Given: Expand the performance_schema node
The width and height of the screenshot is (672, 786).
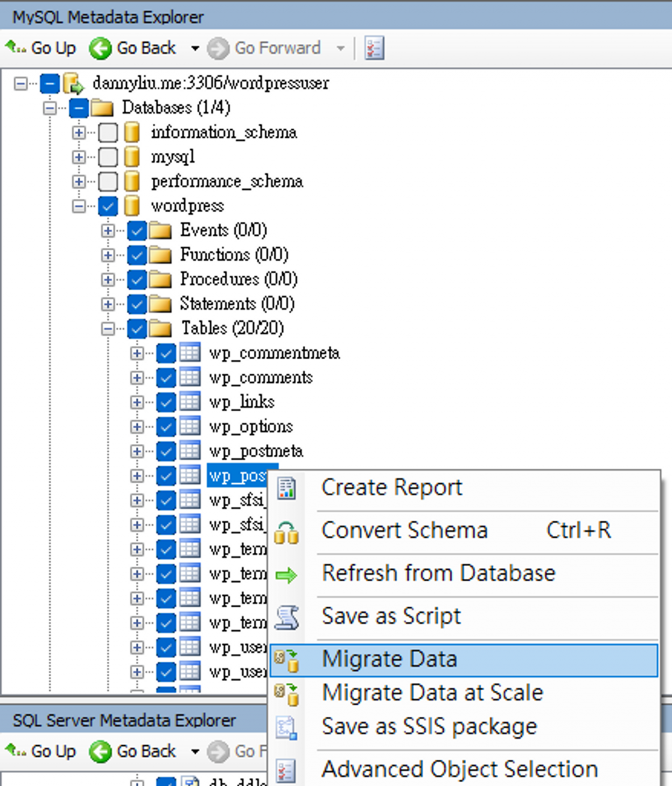Looking at the screenshot, I should click(x=79, y=181).
